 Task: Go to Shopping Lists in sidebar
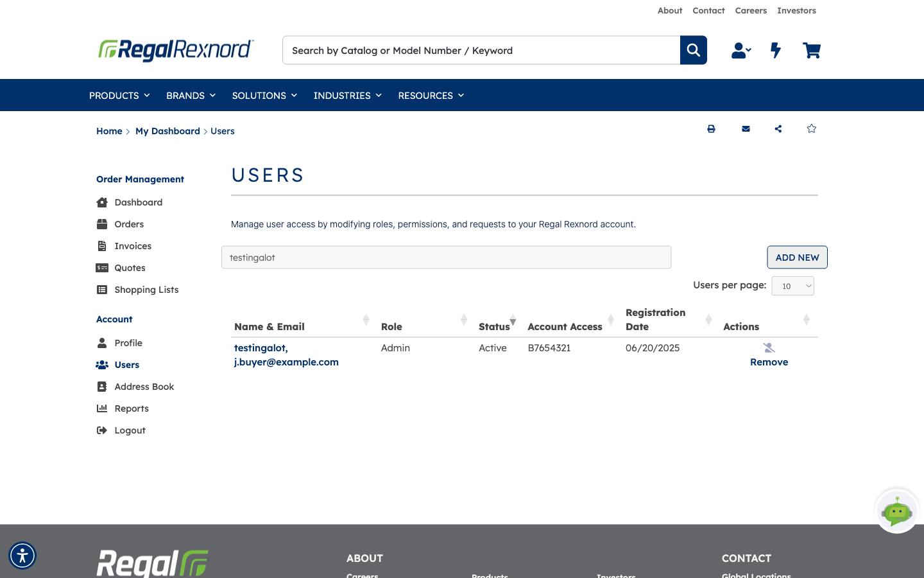(146, 290)
